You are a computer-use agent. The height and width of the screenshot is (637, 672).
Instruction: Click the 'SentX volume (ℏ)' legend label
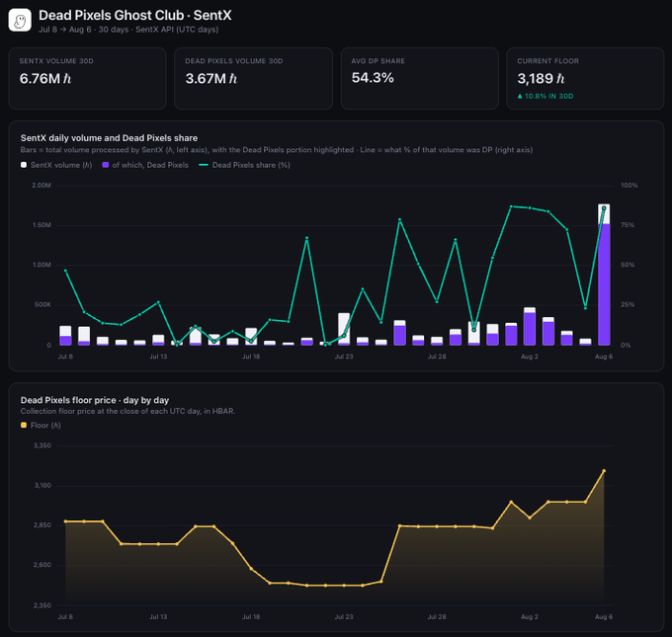tap(61, 165)
